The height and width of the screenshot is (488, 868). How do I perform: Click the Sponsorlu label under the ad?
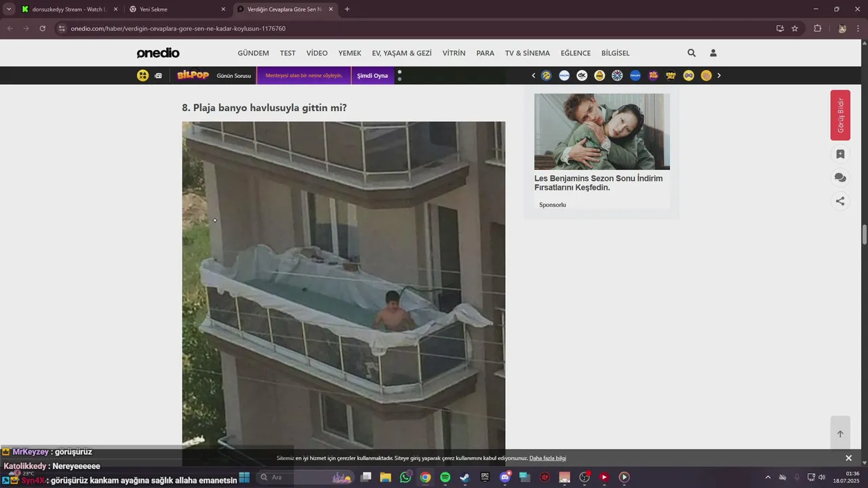point(552,205)
